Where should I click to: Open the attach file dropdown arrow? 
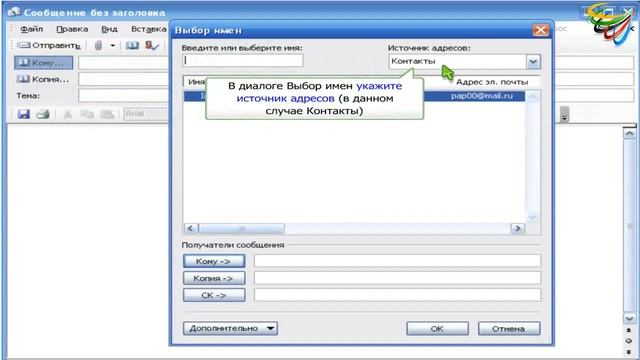pyautogui.click(x=113, y=45)
